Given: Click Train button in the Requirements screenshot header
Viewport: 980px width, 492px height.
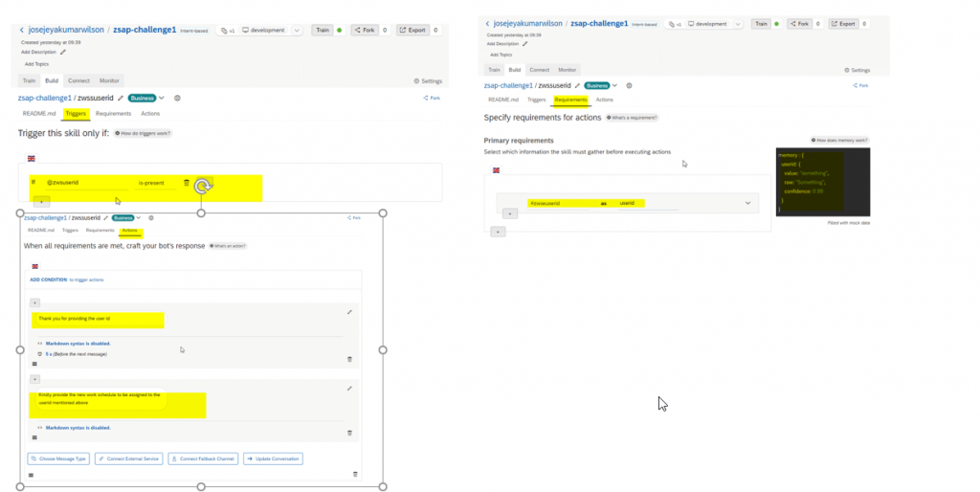Looking at the screenshot, I should (x=761, y=24).
